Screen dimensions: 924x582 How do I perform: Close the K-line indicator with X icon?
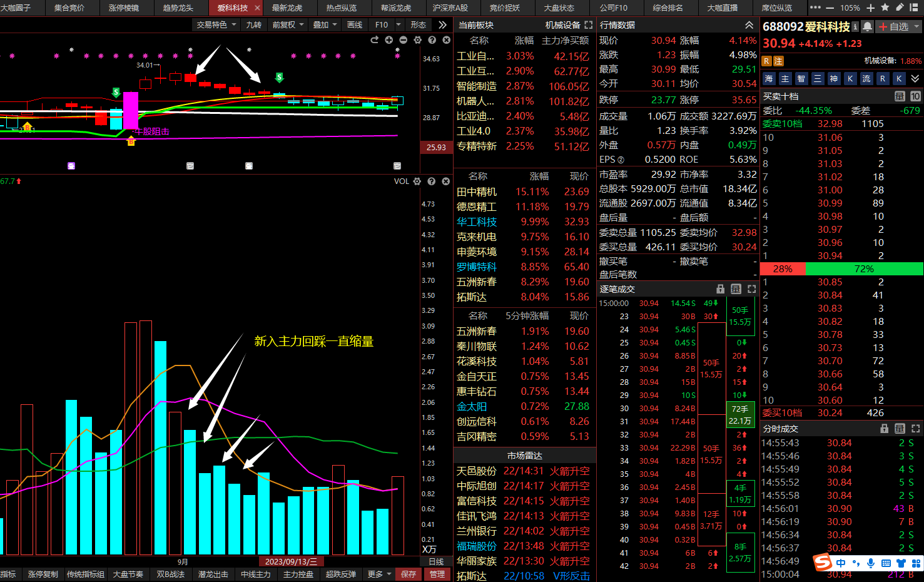(446, 40)
